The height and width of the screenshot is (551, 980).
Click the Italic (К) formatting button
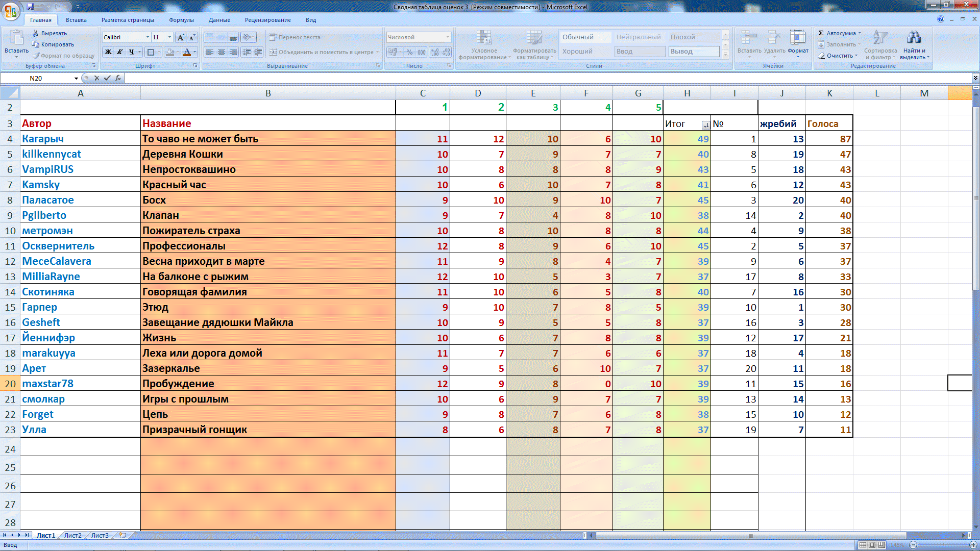[x=120, y=52]
